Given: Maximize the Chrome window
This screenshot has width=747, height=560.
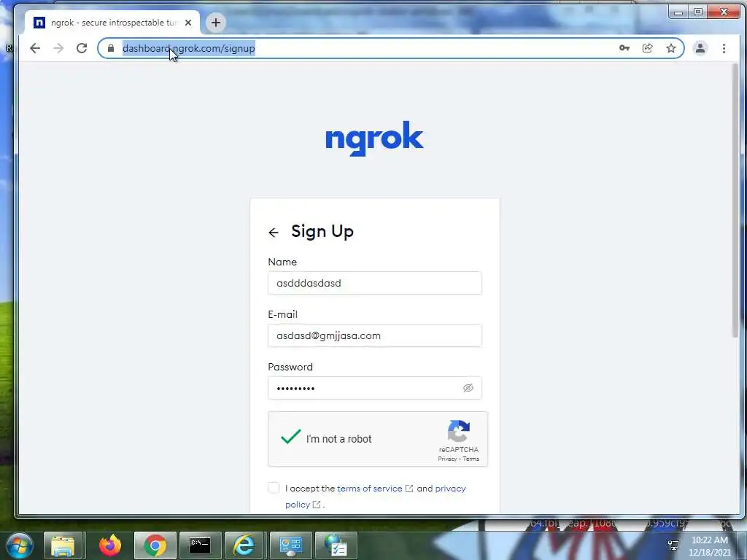Looking at the screenshot, I should [698, 12].
